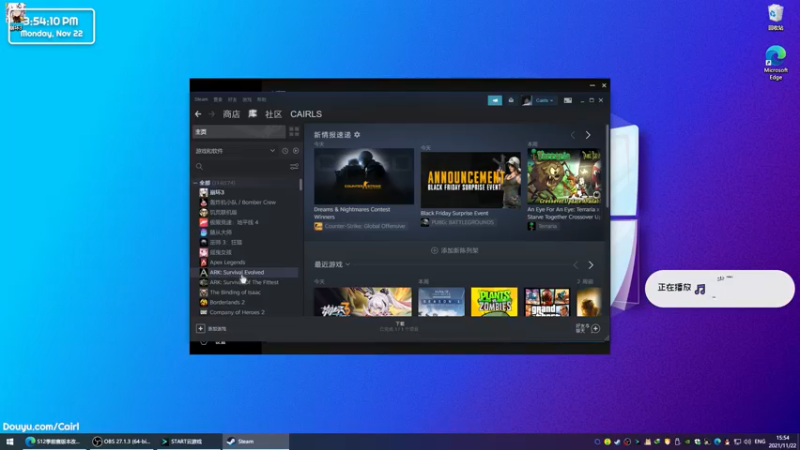This screenshot has width=800, height=450.
Task: Open the 社区 community tab
Action: click(273, 114)
